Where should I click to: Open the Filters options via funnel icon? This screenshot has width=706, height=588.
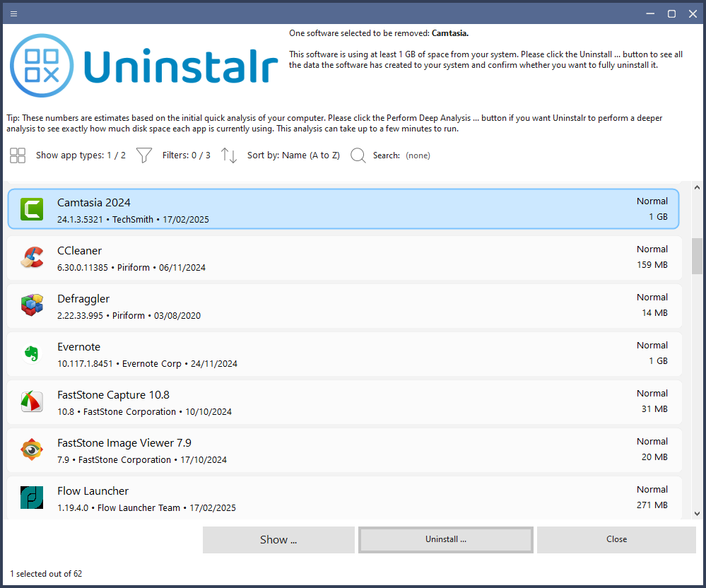[x=143, y=155]
